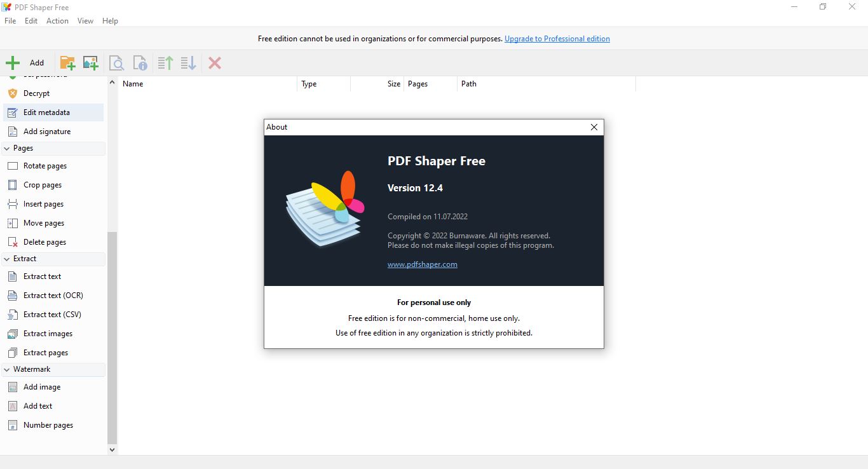
Task: Select Watermark Add text tool
Action: (x=54, y=406)
